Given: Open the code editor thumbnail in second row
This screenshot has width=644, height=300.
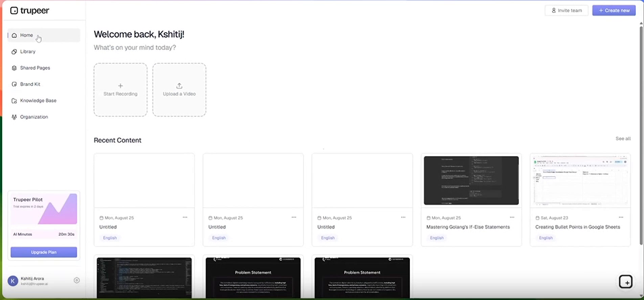Looking at the screenshot, I should coord(144,278).
